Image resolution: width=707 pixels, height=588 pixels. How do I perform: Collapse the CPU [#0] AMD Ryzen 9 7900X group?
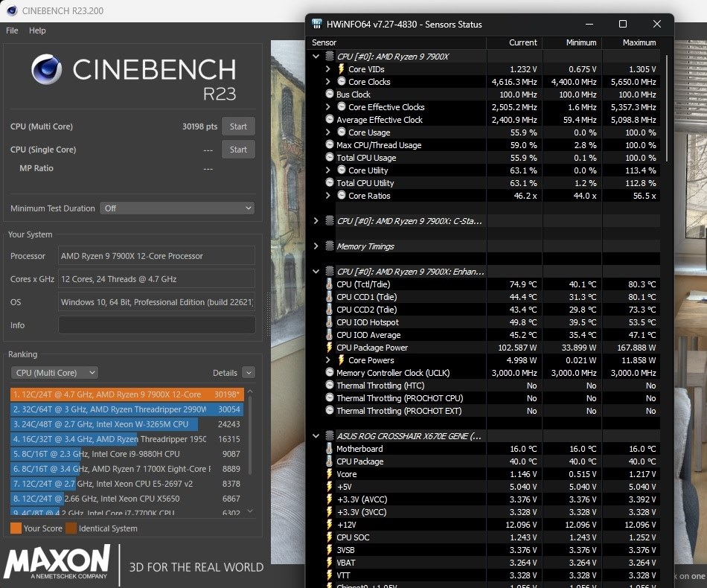pos(316,57)
